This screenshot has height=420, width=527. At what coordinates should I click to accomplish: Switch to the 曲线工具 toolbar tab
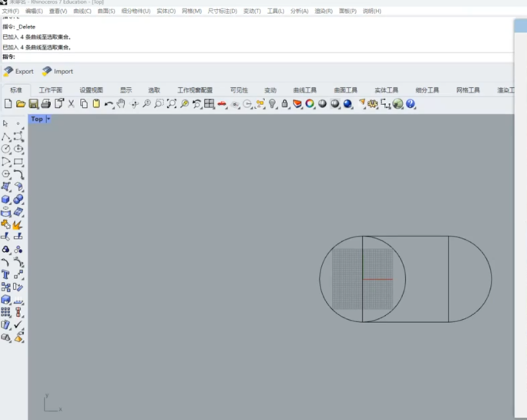pyautogui.click(x=304, y=90)
